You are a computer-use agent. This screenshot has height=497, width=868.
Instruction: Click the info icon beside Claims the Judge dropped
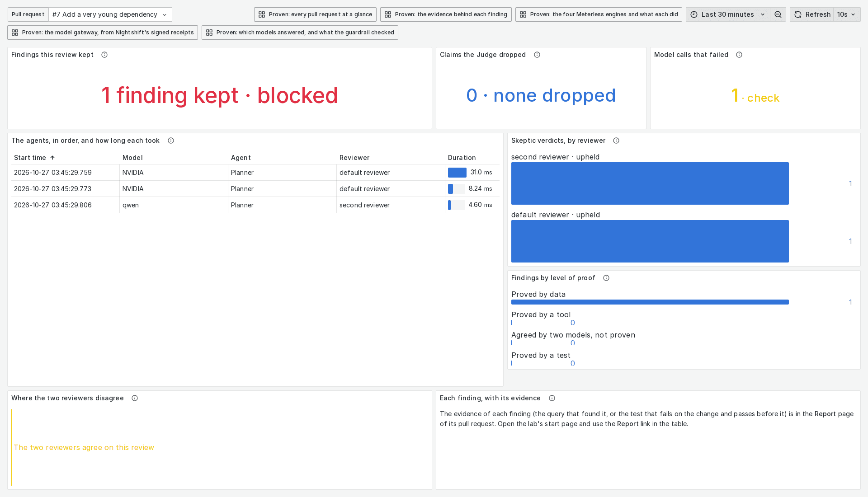click(x=537, y=55)
